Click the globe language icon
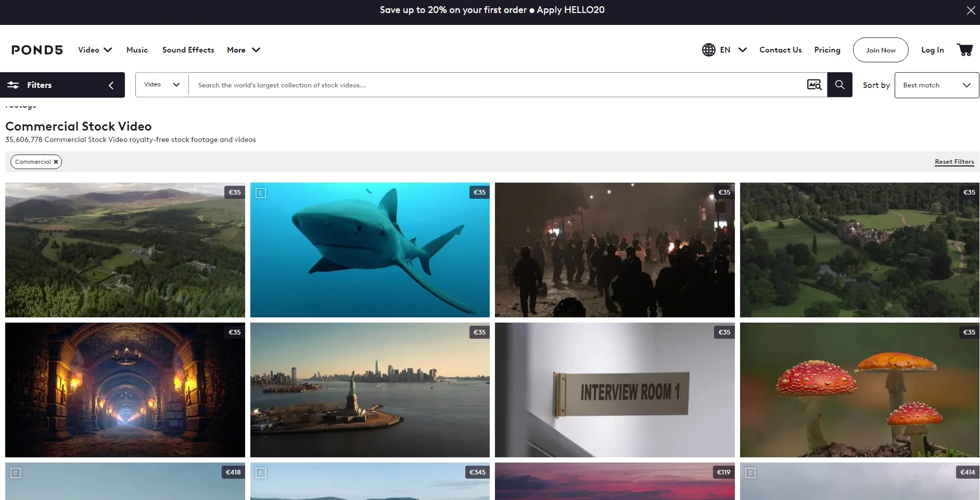 tap(708, 50)
